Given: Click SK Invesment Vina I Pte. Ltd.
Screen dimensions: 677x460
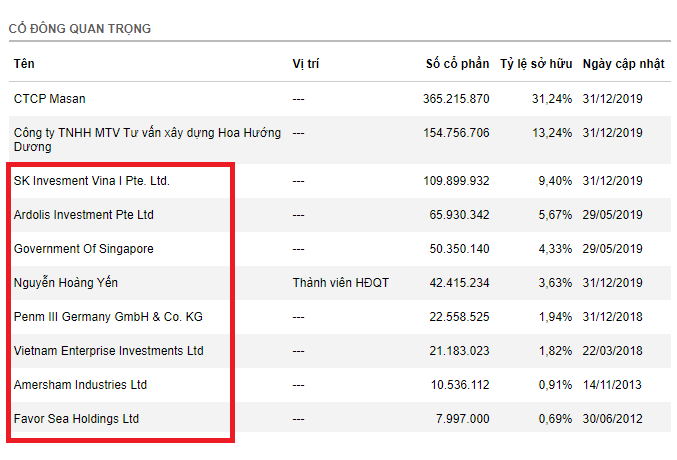Looking at the screenshot, I should tap(92, 181).
